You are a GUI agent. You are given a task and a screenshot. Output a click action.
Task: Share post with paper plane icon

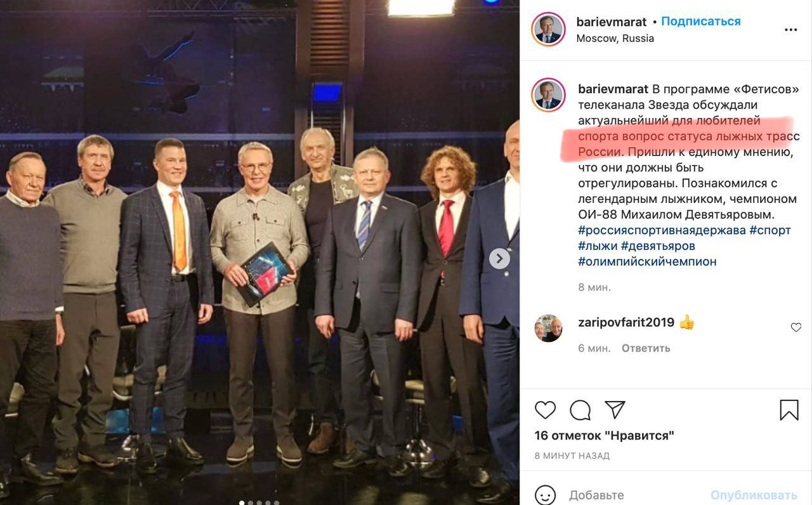[x=615, y=410]
